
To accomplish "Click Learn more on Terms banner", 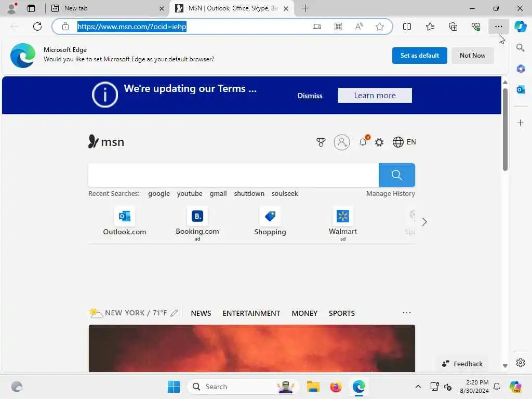I will pos(375,96).
